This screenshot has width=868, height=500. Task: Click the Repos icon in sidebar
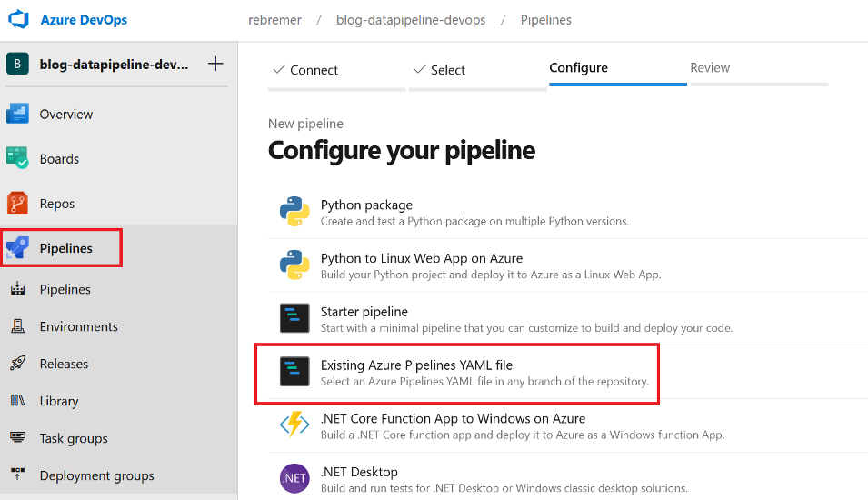click(x=18, y=203)
